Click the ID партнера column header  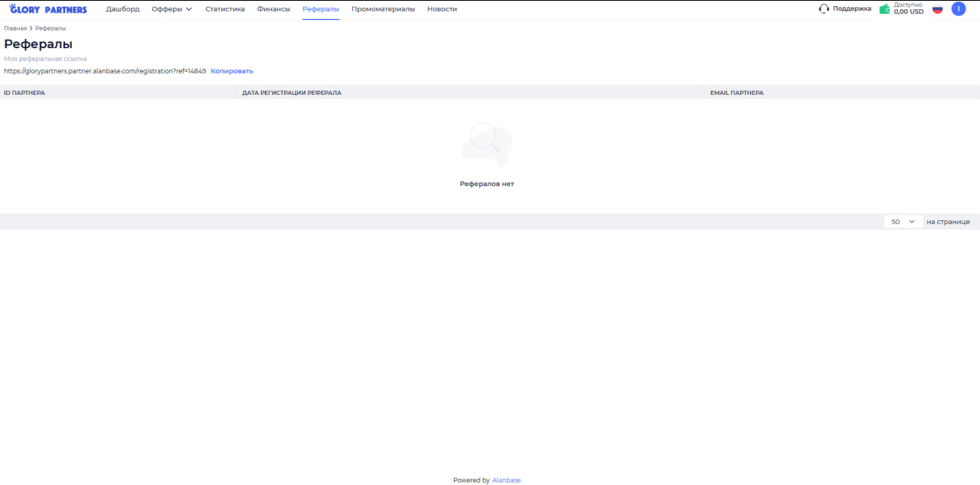24,93
